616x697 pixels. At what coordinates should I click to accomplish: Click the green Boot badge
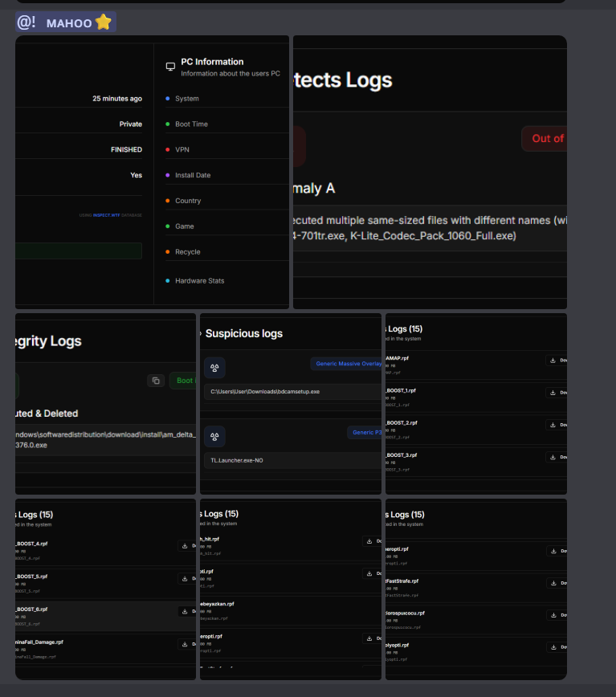182,381
